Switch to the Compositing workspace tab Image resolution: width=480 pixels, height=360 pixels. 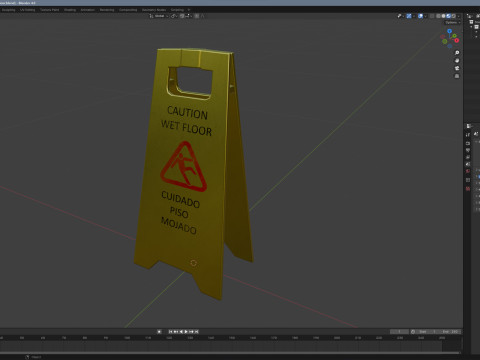coord(128,10)
